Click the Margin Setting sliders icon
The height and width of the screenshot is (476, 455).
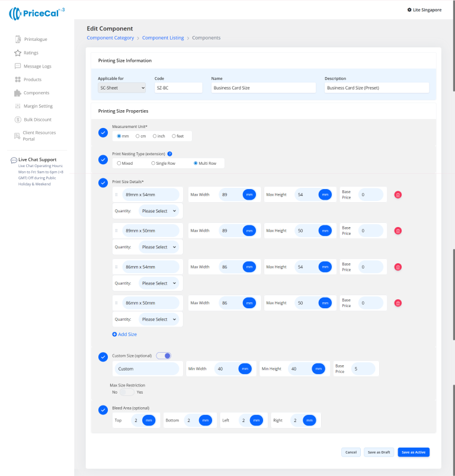coord(18,106)
